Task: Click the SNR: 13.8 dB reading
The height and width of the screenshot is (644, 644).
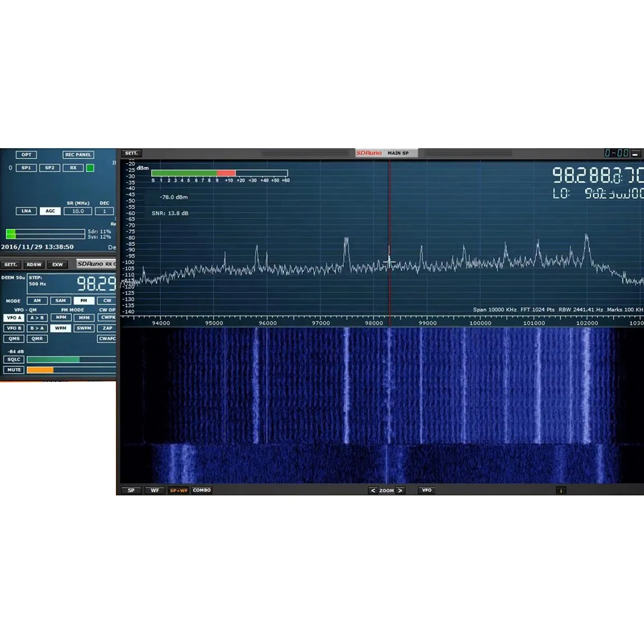Action: (170, 213)
